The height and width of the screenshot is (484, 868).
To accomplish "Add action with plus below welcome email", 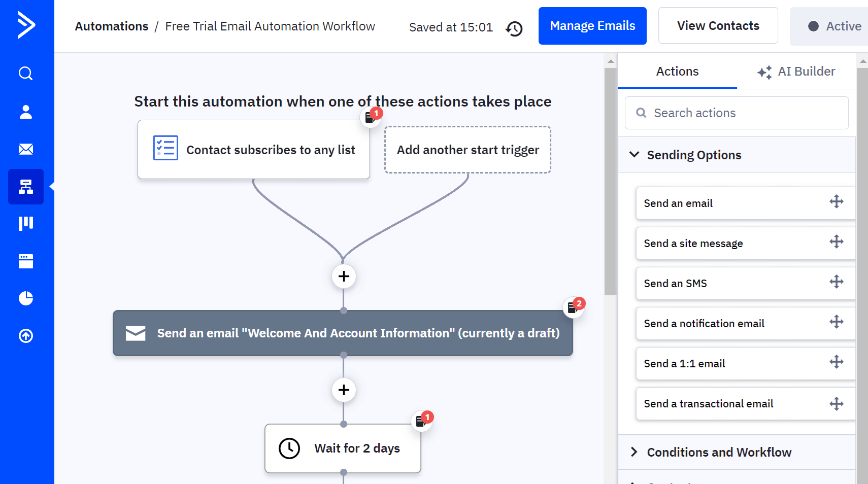I will tap(344, 390).
